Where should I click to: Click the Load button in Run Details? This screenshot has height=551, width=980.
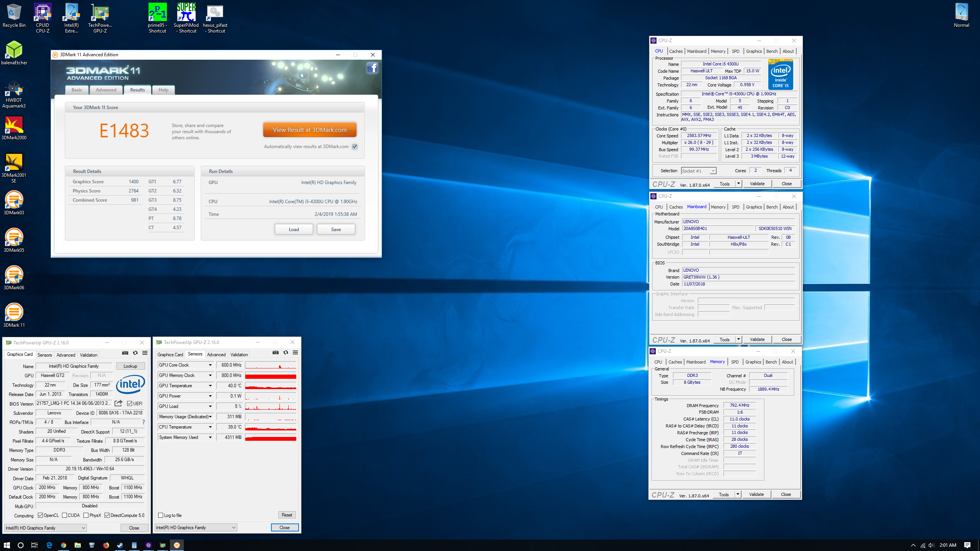click(x=294, y=229)
